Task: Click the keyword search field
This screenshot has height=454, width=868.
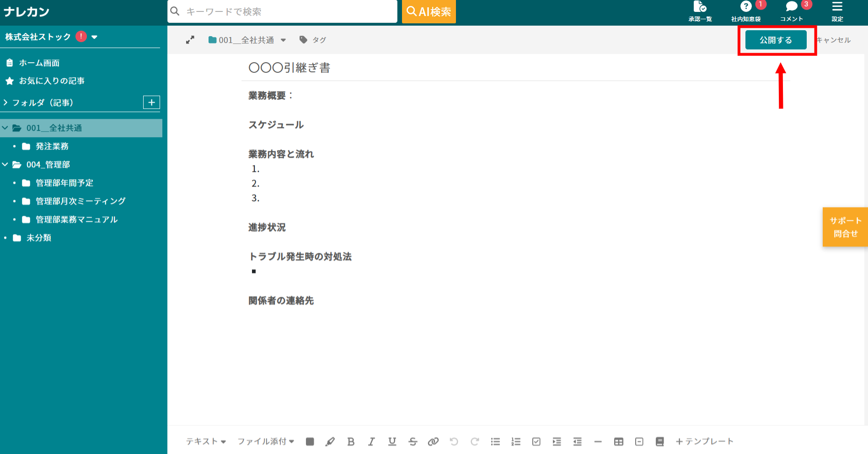Action: tap(281, 11)
